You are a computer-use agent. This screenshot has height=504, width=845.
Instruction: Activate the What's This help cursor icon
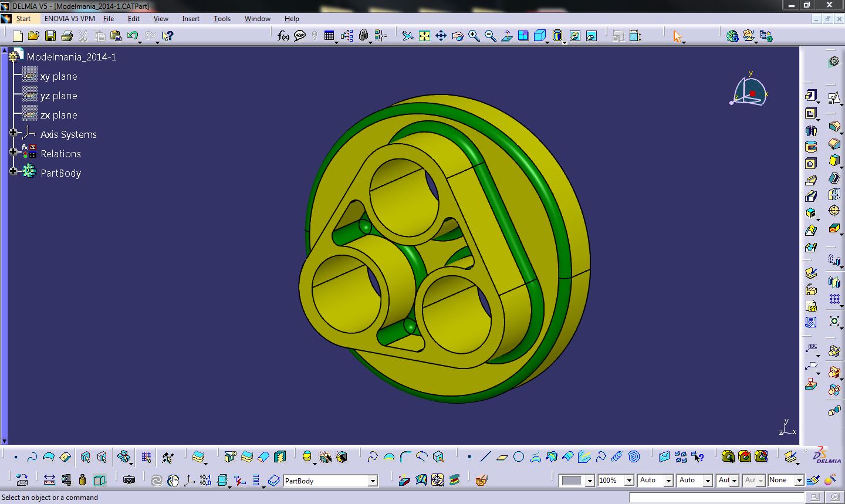point(167,36)
